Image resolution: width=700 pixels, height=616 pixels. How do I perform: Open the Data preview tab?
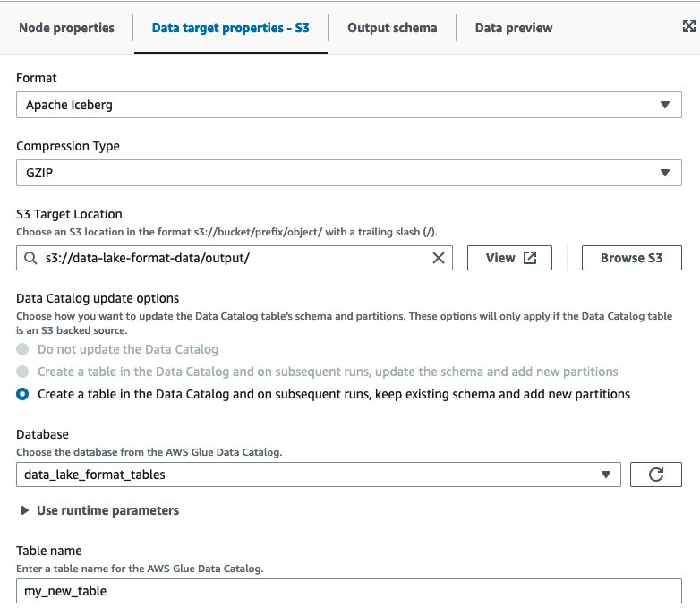point(513,28)
